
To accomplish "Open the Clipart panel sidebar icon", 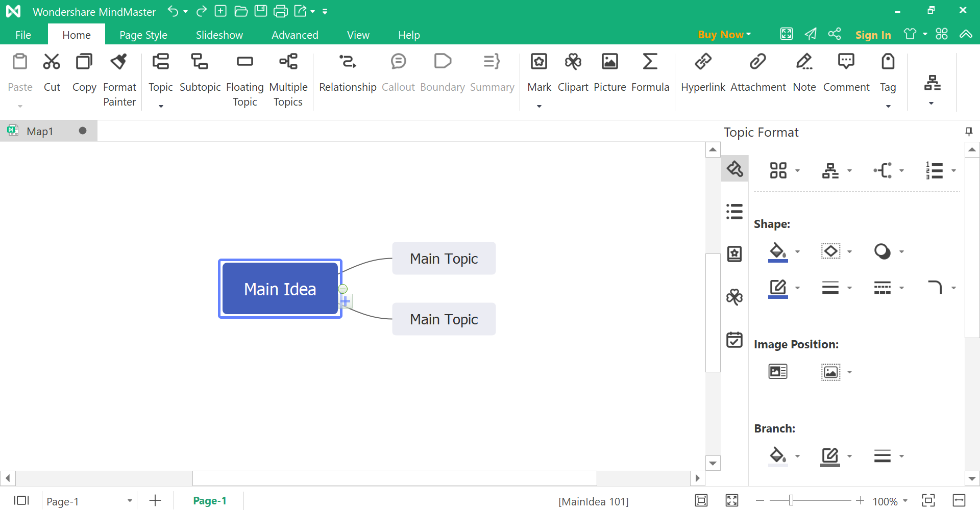I will (734, 297).
